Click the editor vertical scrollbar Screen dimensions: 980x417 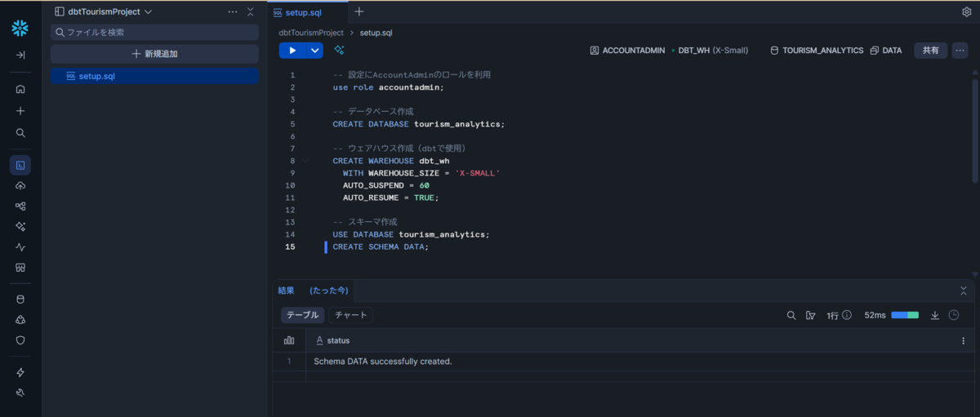975,129
